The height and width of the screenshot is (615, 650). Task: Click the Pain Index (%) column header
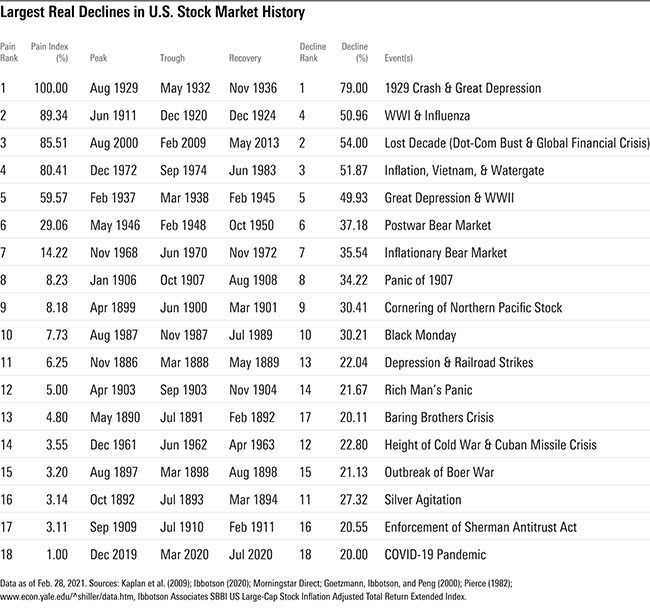coord(49,52)
